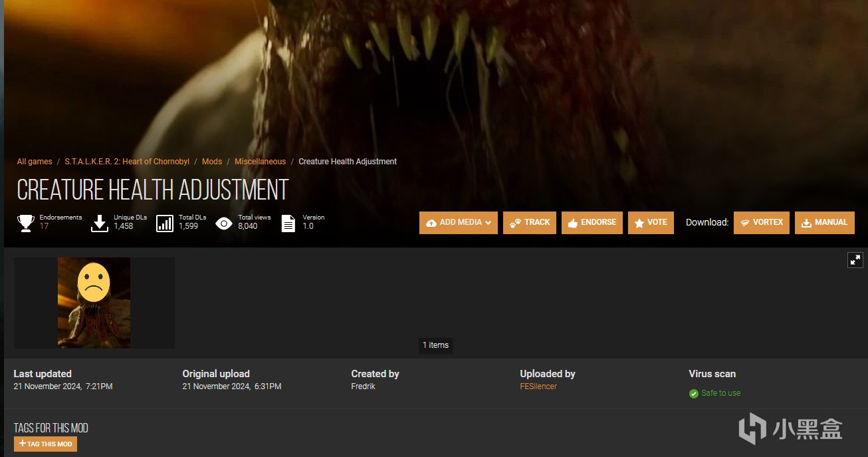Click the '1 items' gallery counter
The image size is (868, 457).
click(436, 345)
